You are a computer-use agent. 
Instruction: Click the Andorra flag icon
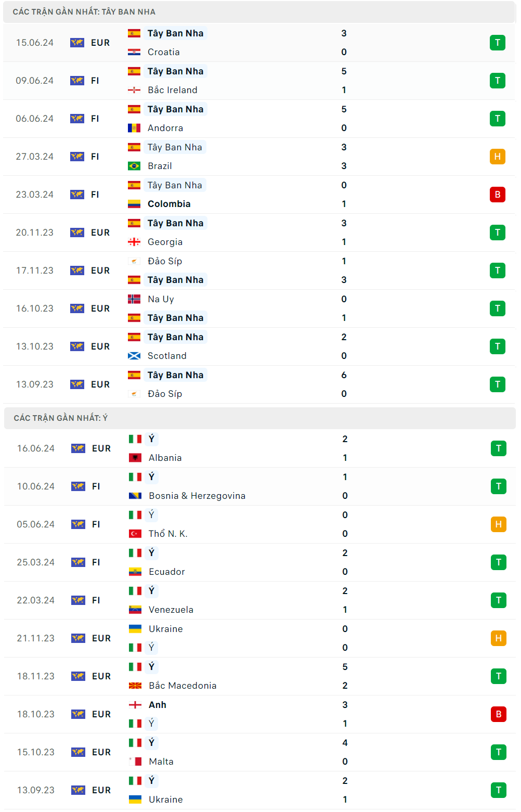tap(134, 128)
